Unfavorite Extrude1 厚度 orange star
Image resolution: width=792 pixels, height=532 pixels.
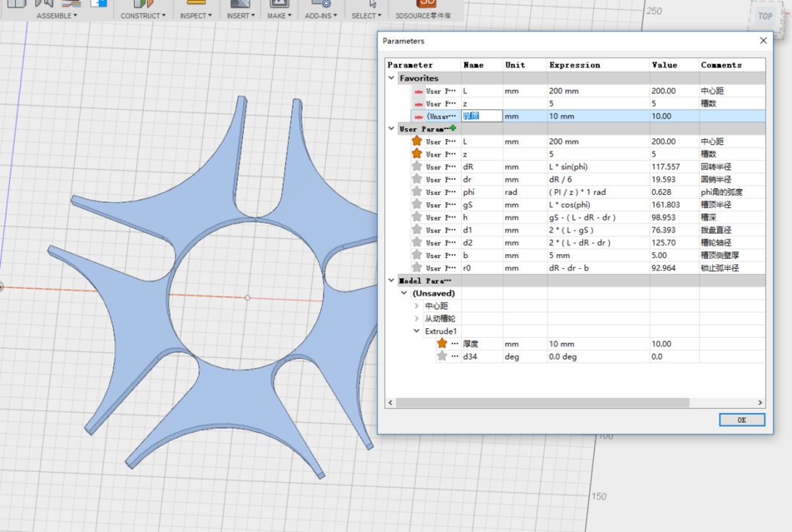click(x=442, y=343)
